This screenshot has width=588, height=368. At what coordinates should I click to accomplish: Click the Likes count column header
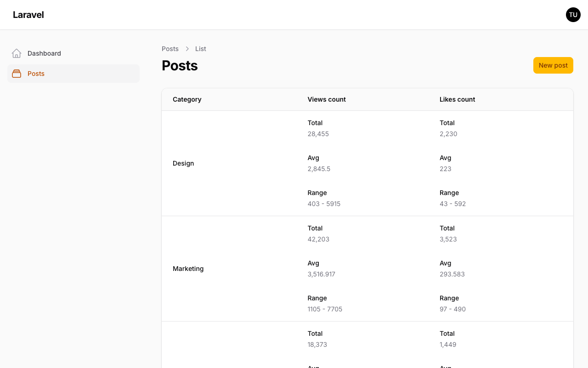457,99
